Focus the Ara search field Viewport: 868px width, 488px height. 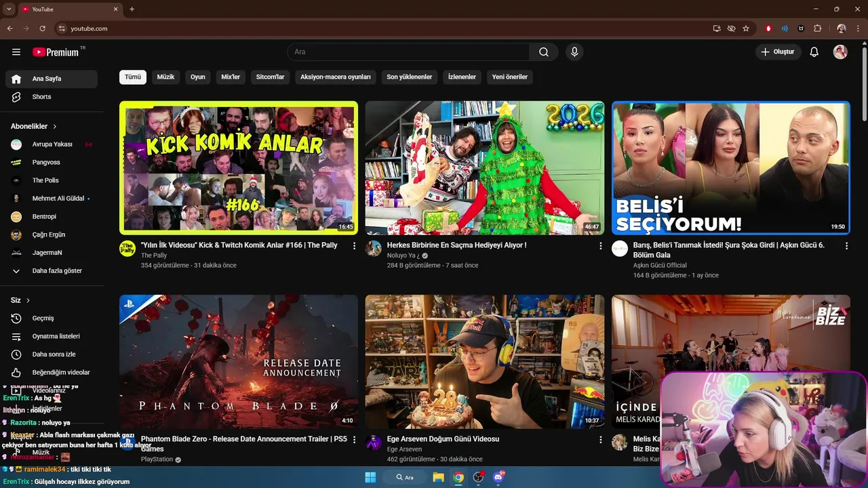click(409, 52)
